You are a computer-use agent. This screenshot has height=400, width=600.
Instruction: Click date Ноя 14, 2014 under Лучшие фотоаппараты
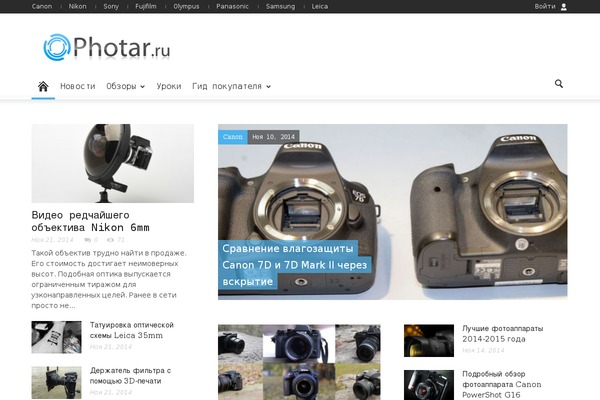(483, 350)
